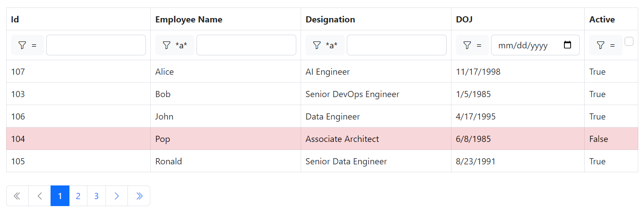The image size is (644, 214).
Task: Click the Id filter text box
Action: click(96, 45)
